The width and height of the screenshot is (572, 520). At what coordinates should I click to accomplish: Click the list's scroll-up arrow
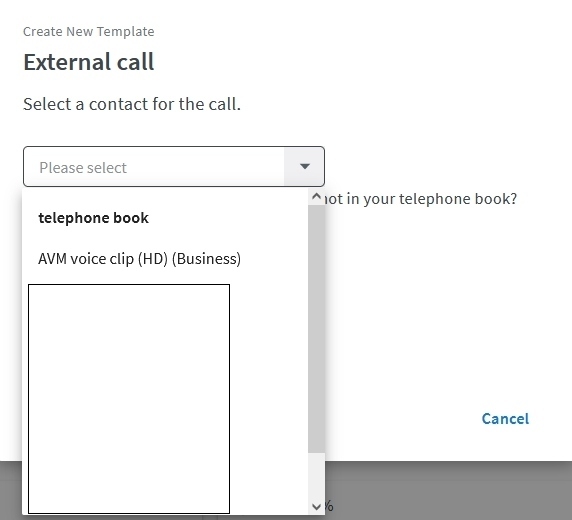316,197
